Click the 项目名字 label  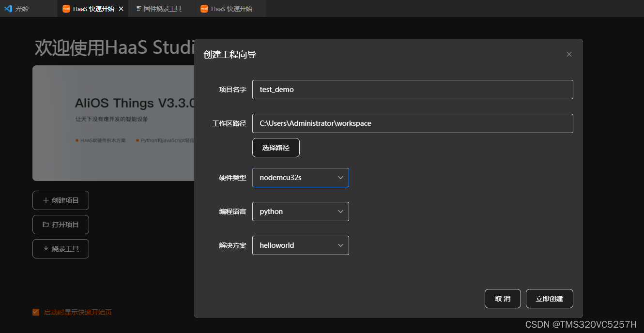[232, 90]
